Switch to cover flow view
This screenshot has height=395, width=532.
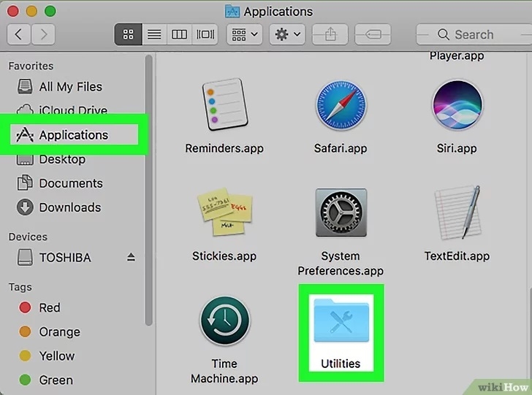(205, 34)
